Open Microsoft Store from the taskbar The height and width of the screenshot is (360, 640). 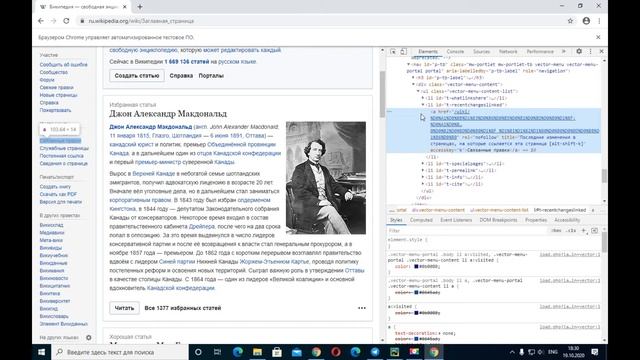pyautogui.click(x=277, y=352)
